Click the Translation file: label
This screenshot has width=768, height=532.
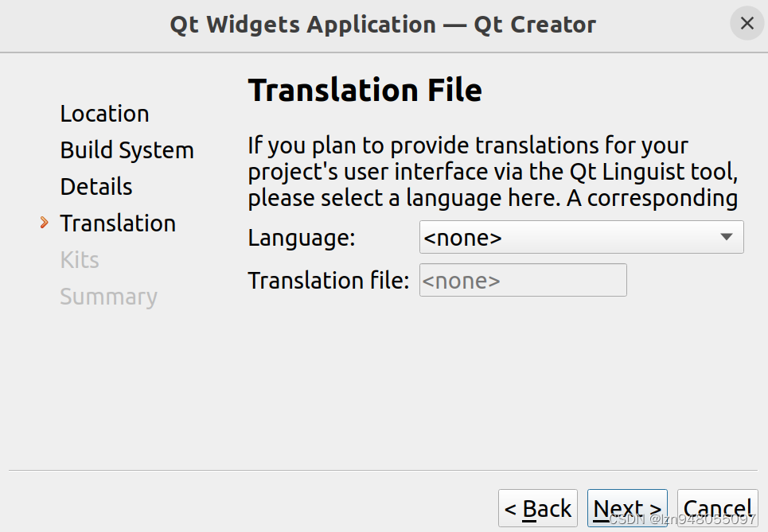coord(328,281)
